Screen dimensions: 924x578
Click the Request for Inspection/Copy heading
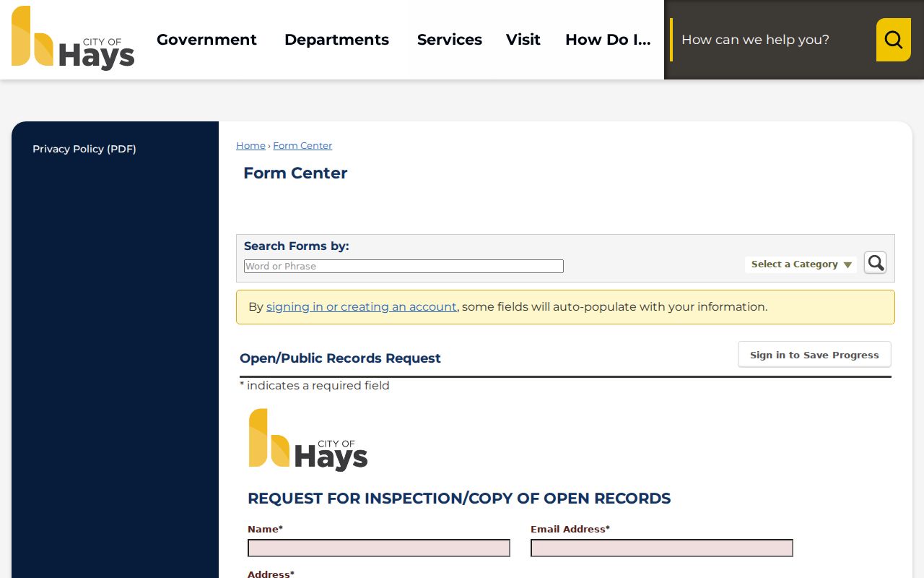coord(459,499)
